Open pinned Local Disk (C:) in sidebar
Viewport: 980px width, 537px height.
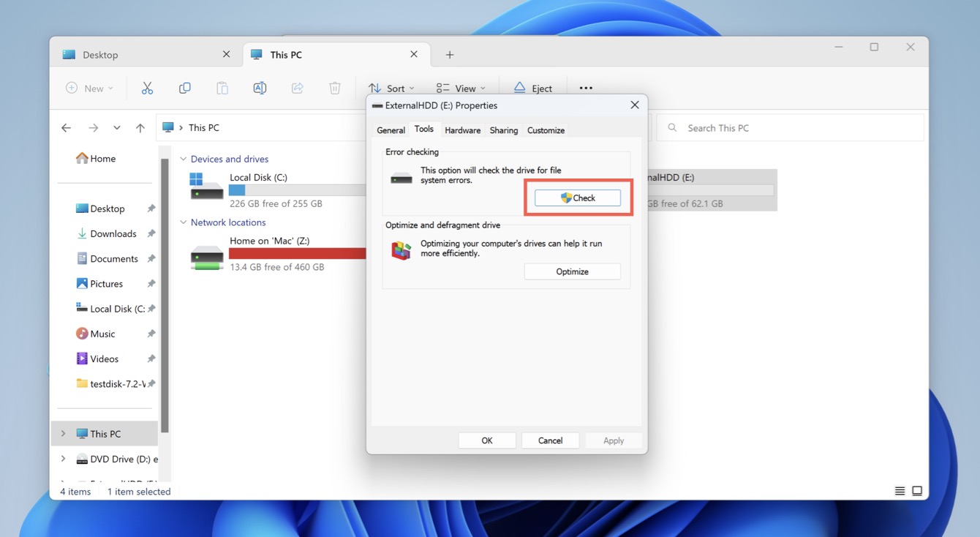(110, 309)
